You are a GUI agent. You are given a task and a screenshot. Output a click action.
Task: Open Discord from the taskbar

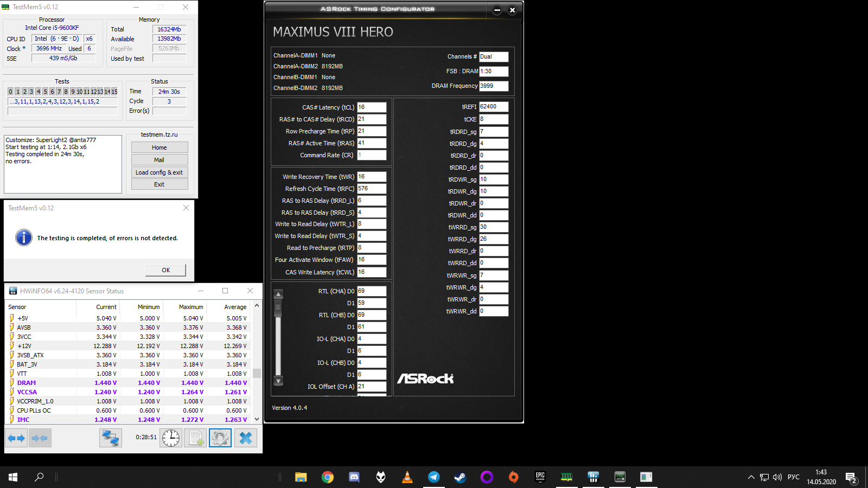click(354, 477)
